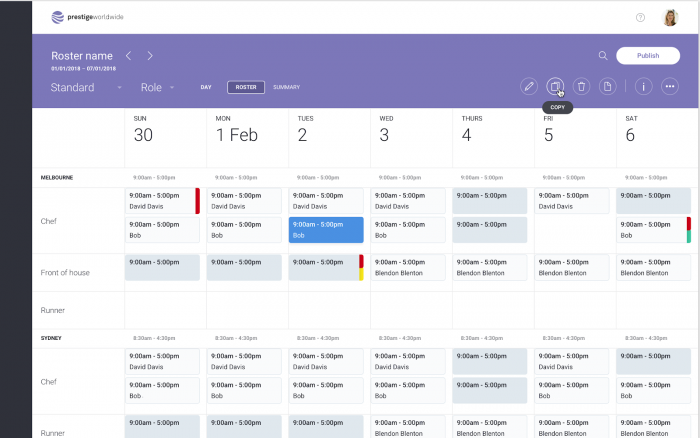Click the trash delete icon
This screenshot has height=438, width=700.
pos(581,86)
